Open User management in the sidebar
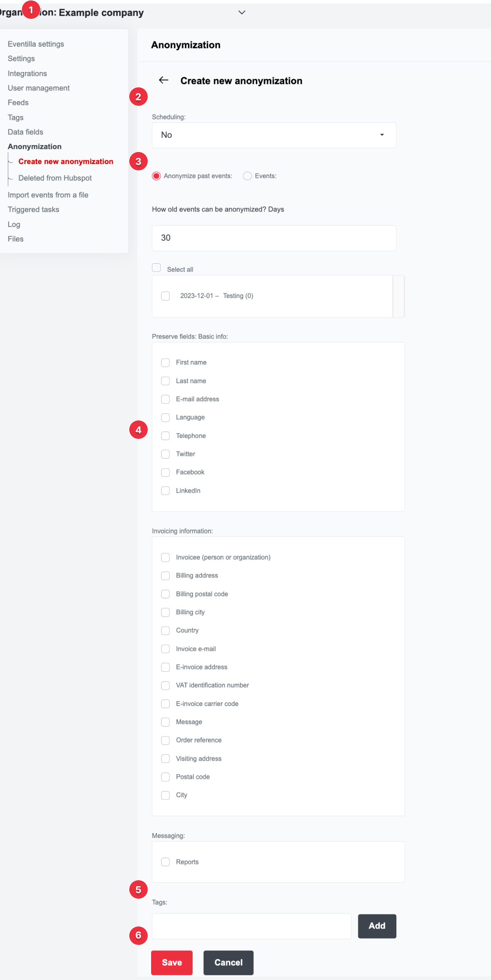This screenshot has height=980, width=491. click(39, 88)
